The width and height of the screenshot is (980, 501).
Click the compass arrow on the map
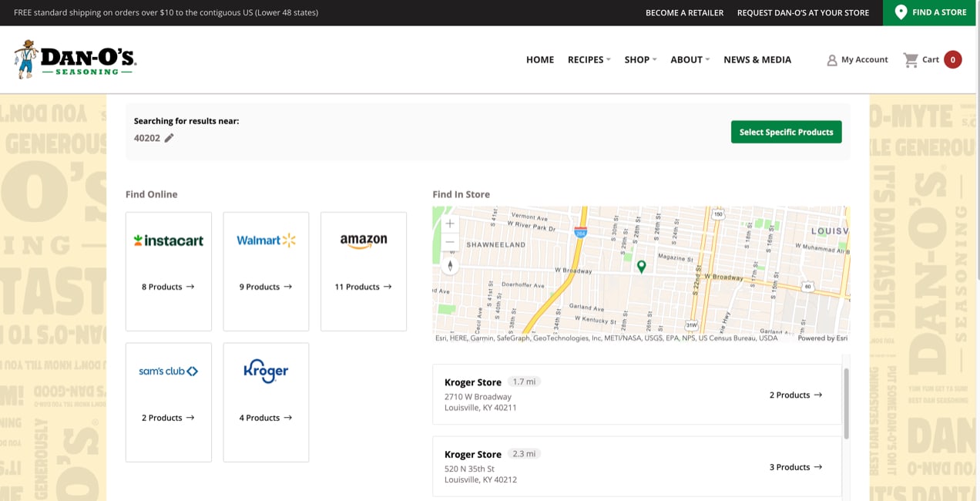click(x=450, y=265)
